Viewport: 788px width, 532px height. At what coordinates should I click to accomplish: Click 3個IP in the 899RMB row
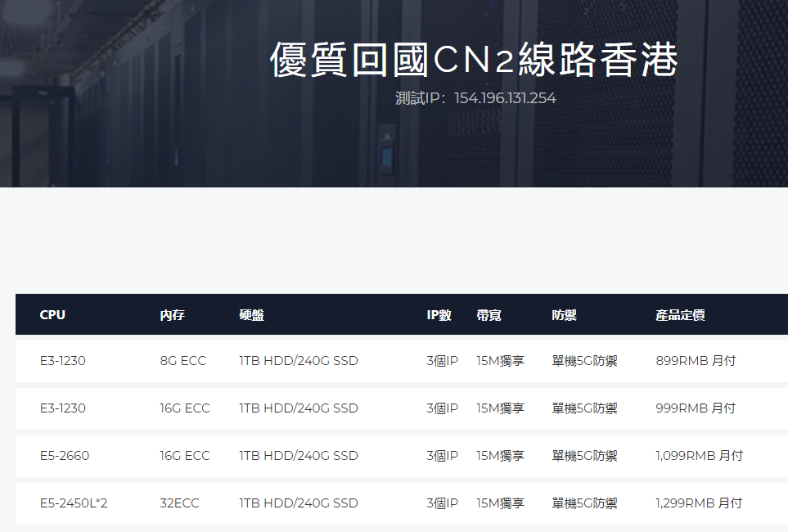(x=442, y=361)
